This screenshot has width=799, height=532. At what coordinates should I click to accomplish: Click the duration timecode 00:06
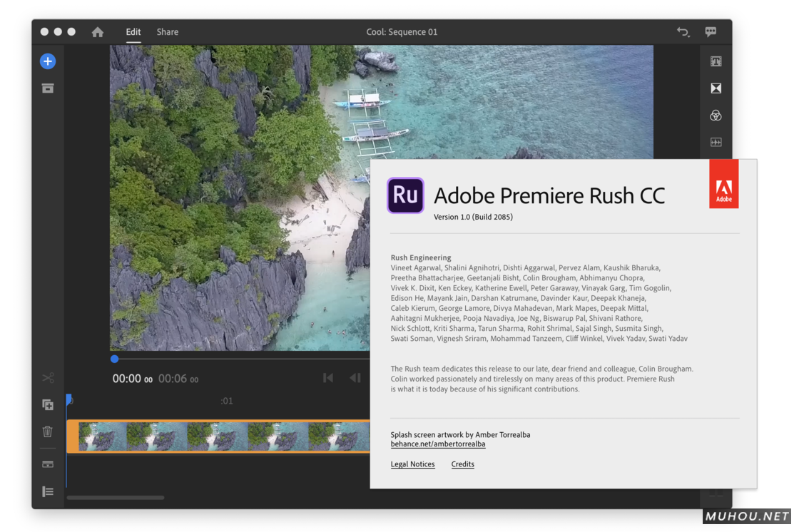pyautogui.click(x=178, y=379)
